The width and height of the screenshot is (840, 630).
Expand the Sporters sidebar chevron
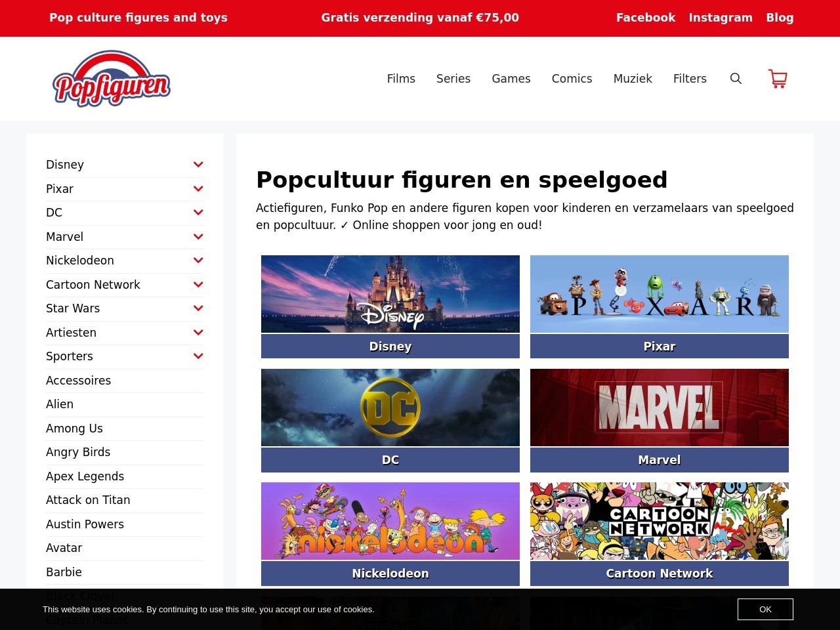click(198, 356)
